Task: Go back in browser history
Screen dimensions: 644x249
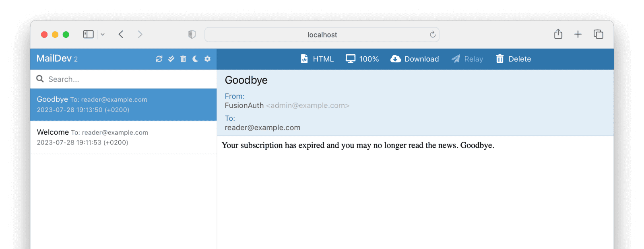Action: pos(121,35)
